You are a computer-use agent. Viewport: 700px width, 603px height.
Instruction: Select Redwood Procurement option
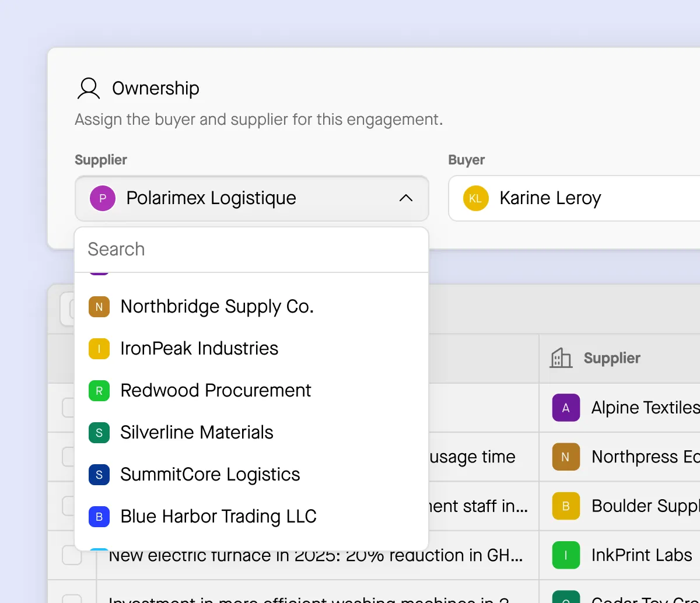[x=216, y=391]
